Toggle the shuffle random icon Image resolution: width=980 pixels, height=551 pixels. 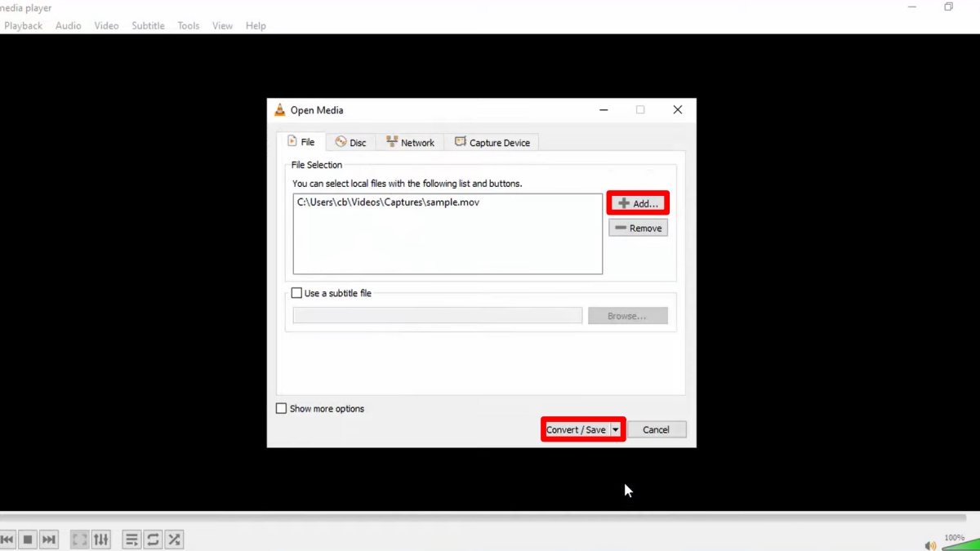point(174,540)
